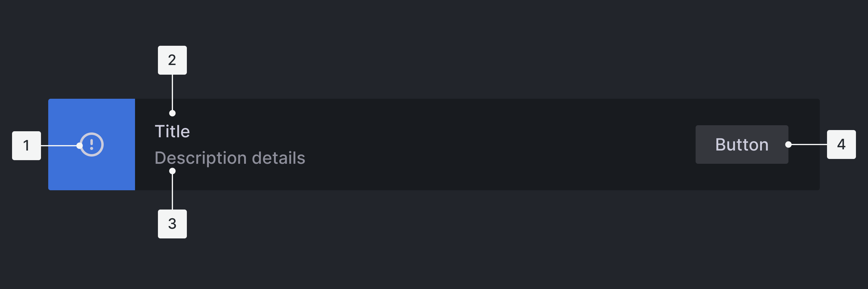Click annotation label number 2
The height and width of the screenshot is (289, 868).
pyautogui.click(x=172, y=60)
